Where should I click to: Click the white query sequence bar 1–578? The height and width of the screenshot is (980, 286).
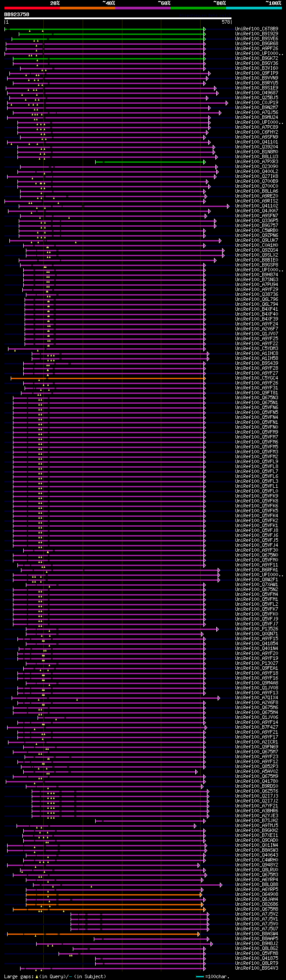point(118,18)
